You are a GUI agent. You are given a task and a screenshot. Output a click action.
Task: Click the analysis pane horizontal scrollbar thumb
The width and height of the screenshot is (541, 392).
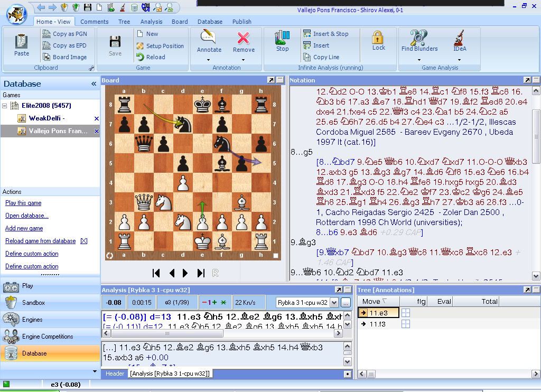(167, 333)
